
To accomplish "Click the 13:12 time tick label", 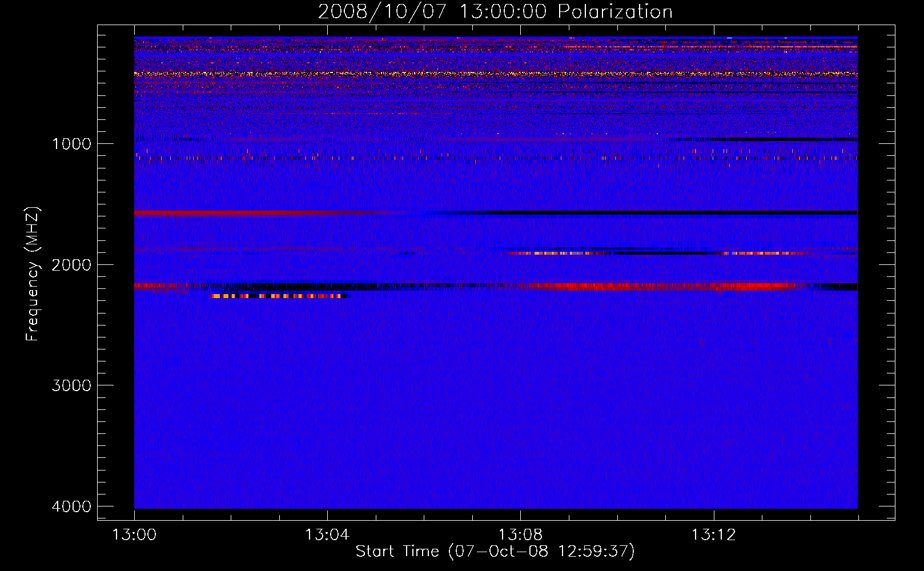I will 713,535.
